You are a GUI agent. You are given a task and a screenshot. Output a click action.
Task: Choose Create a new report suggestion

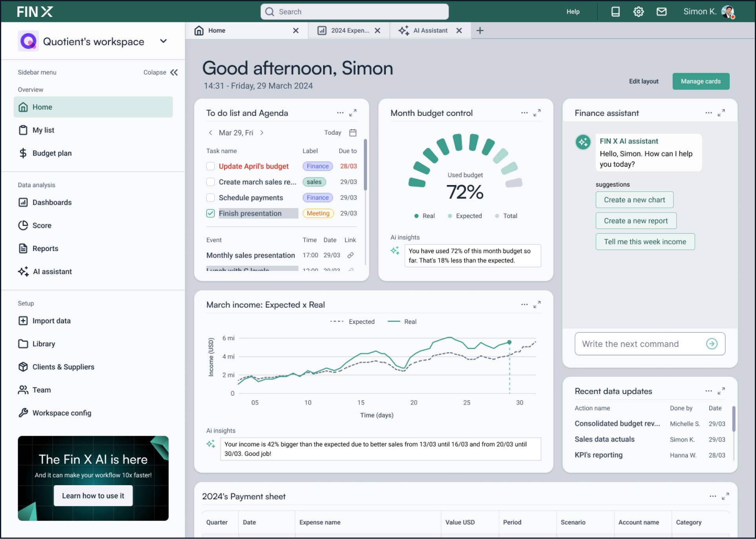coord(635,221)
